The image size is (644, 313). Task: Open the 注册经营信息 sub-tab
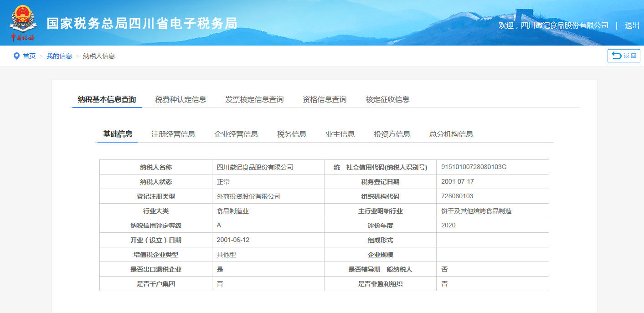click(x=173, y=134)
